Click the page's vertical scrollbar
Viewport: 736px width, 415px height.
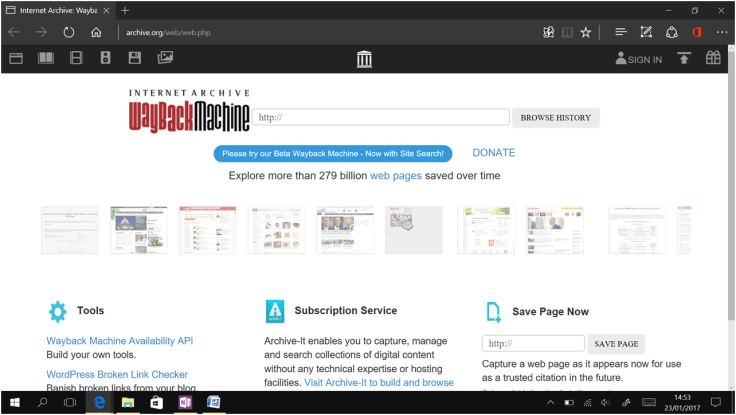(730, 200)
